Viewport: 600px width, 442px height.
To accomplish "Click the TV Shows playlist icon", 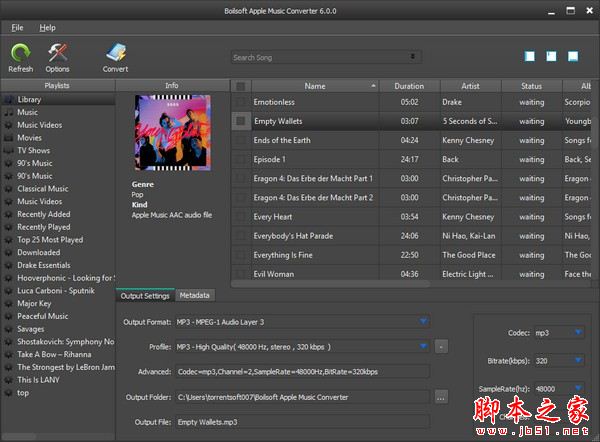I will point(8,151).
